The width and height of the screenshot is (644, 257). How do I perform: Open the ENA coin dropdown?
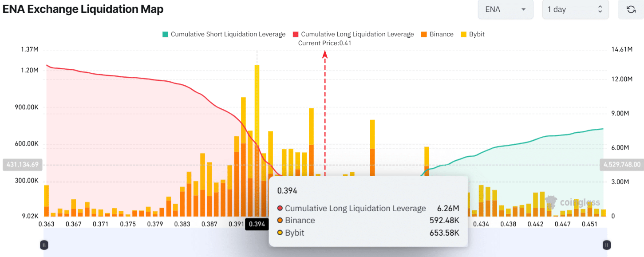click(x=505, y=9)
